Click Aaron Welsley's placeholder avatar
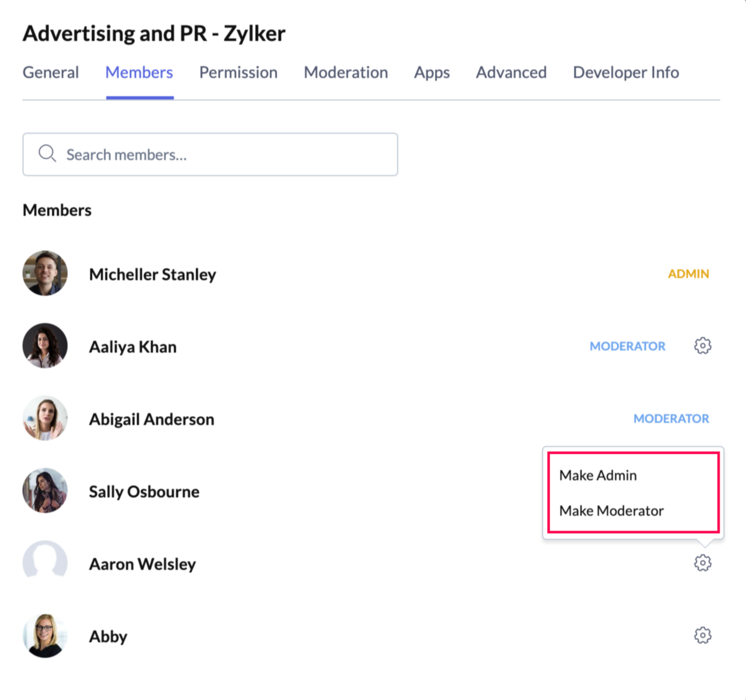The height and width of the screenshot is (700, 746). tap(45, 563)
